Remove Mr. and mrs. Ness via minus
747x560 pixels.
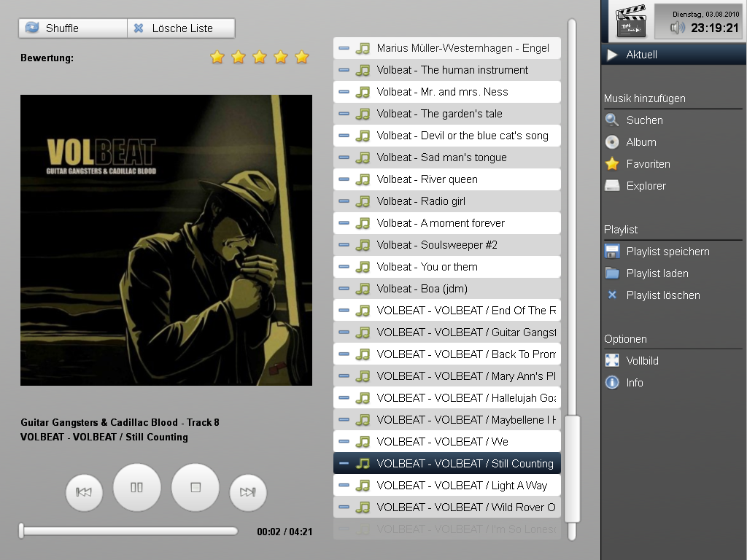point(344,92)
